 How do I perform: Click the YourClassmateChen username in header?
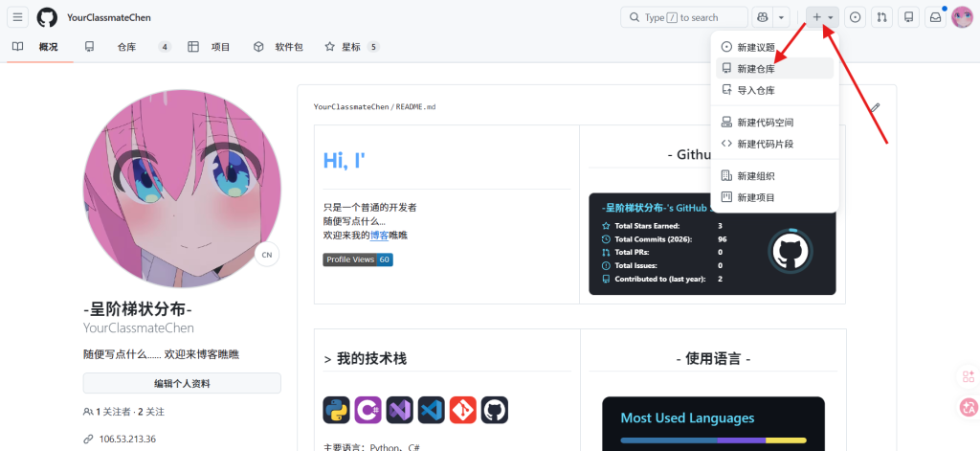click(x=109, y=17)
